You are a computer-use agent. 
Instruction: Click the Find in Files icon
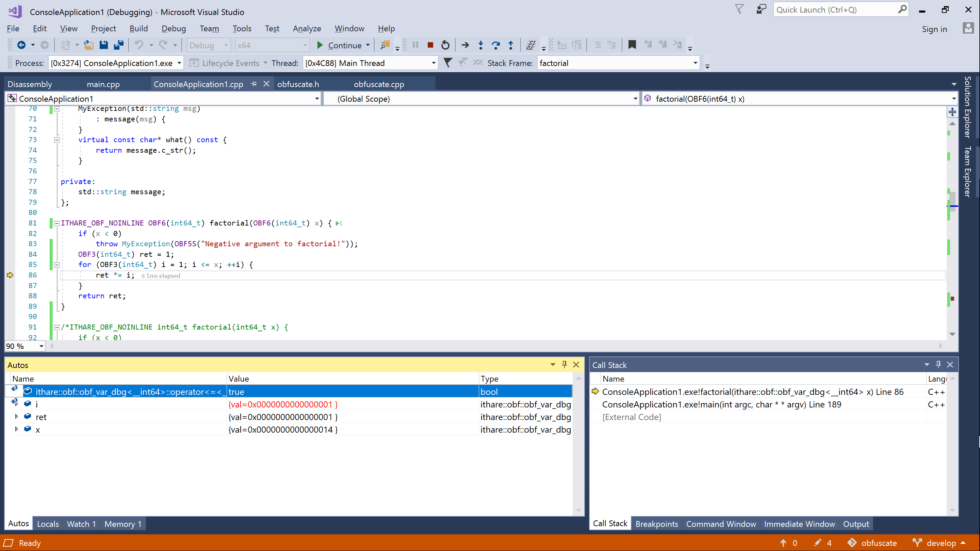tap(385, 45)
